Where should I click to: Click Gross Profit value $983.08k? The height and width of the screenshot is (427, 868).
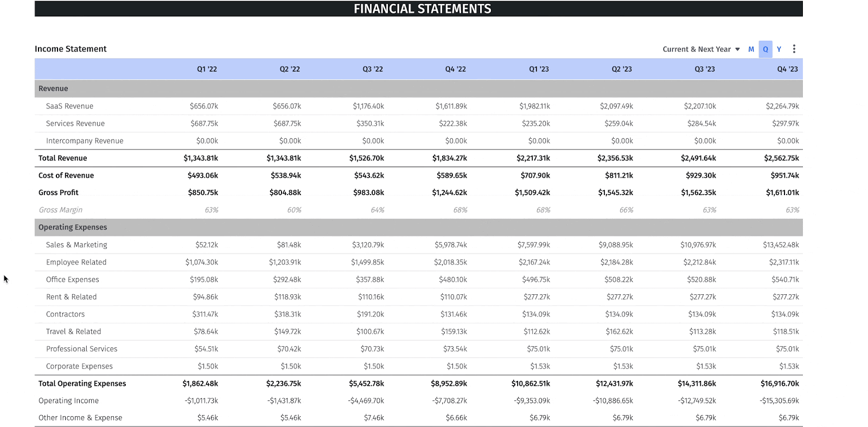[369, 192]
